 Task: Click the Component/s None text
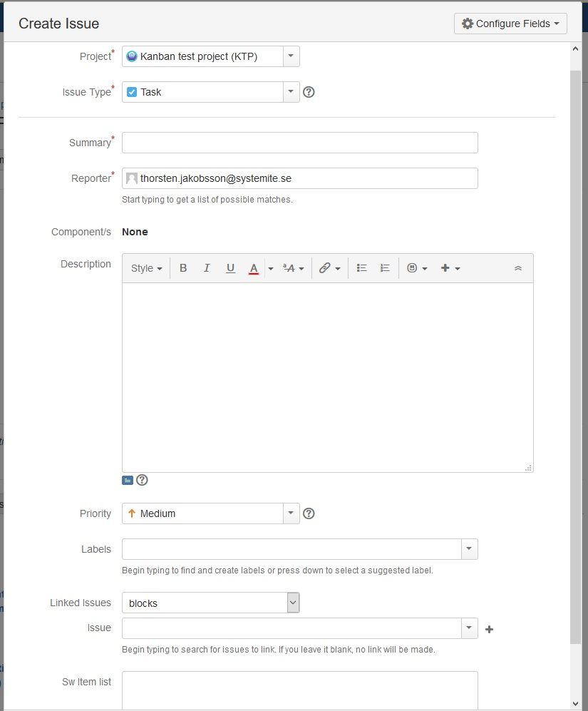(x=135, y=232)
